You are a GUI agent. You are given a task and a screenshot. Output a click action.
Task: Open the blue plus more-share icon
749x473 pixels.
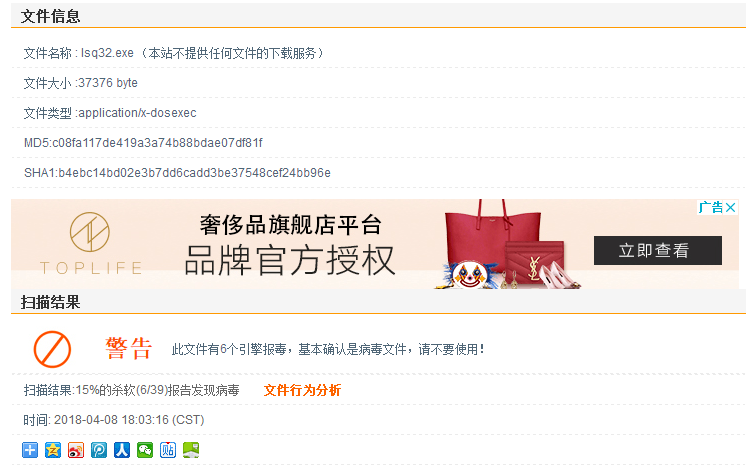[30, 450]
